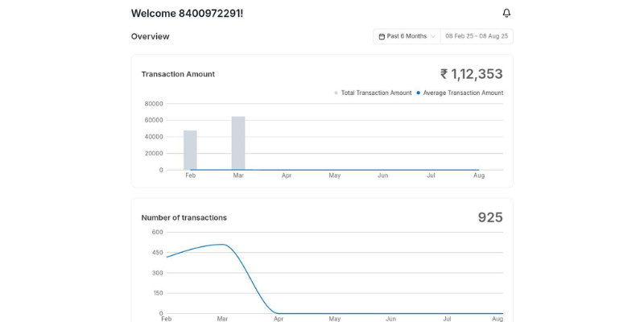The image size is (644, 322).
Task: Click the Overview section title
Action: tap(151, 36)
